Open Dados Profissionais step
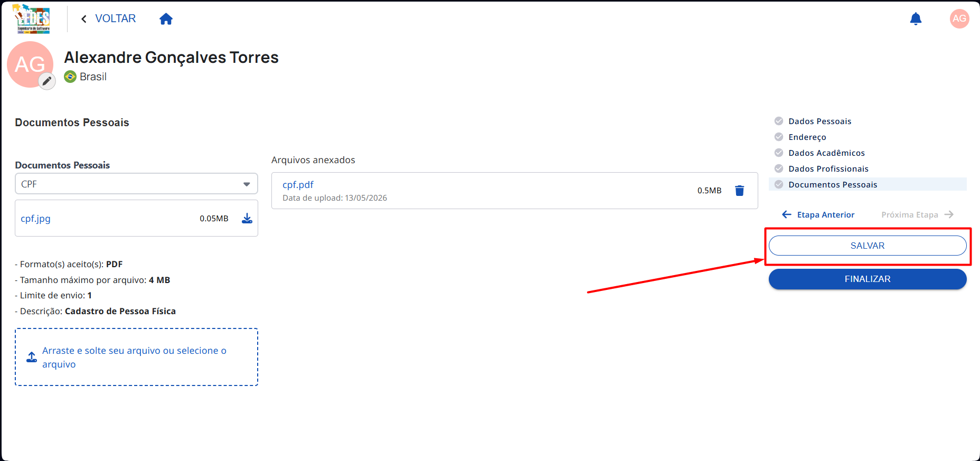 coord(828,168)
